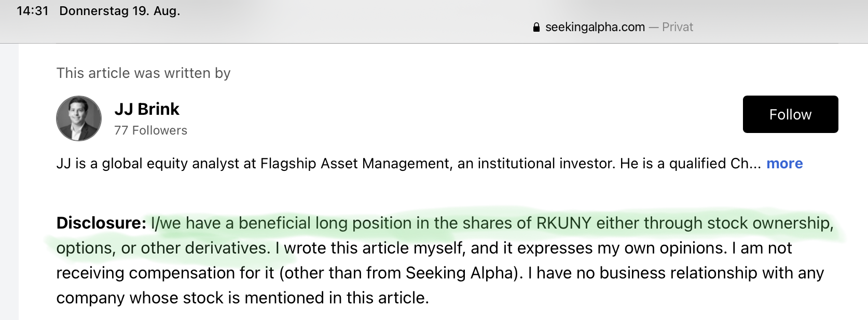Screen dimensions: 868x320
Task: Click the padlock icon in the address bar
Action: (x=536, y=28)
